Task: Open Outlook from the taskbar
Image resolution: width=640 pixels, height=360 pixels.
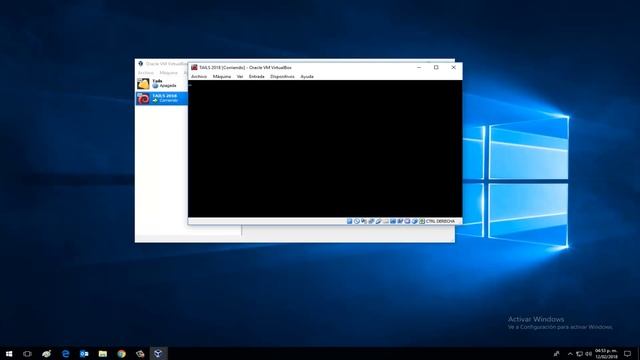Action: pyautogui.click(x=84, y=353)
